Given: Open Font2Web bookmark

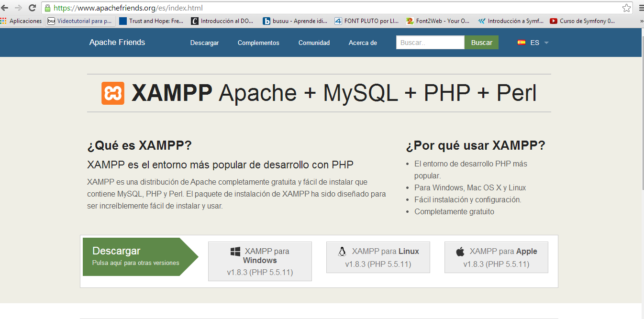Looking at the screenshot, I should [x=438, y=21].
